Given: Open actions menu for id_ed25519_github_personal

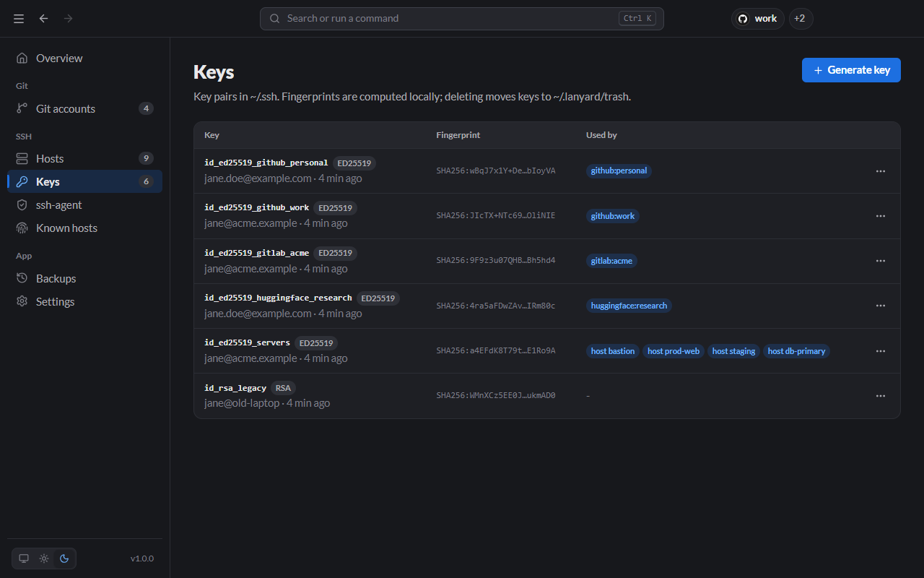Looking at the screenshot, I should (881, 171).
